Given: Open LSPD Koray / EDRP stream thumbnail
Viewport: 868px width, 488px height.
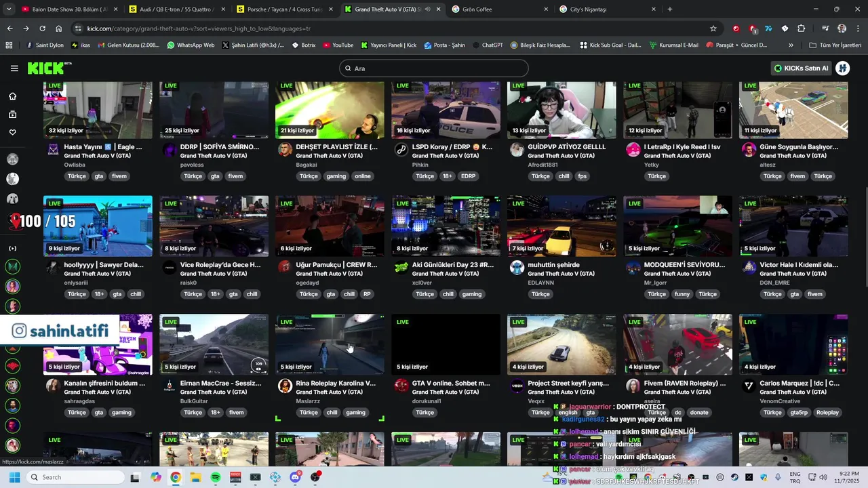Looking at the screenshot, I should [446, 110].
